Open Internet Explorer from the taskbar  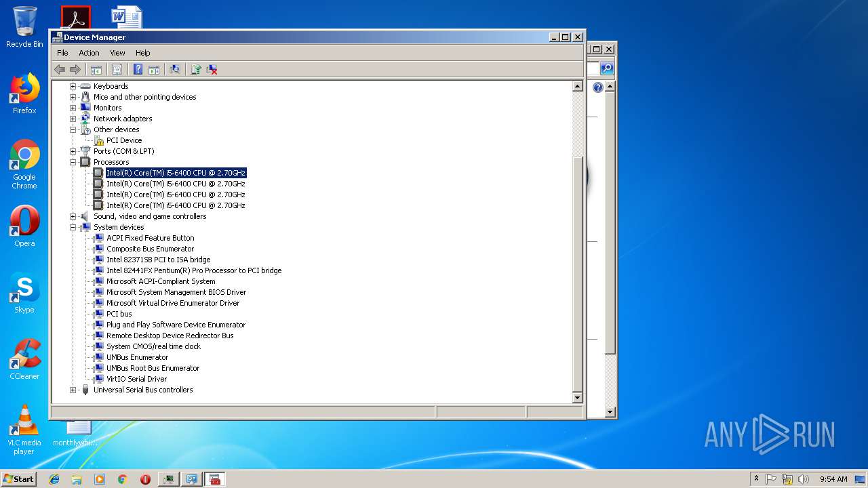tap(54, 479)
